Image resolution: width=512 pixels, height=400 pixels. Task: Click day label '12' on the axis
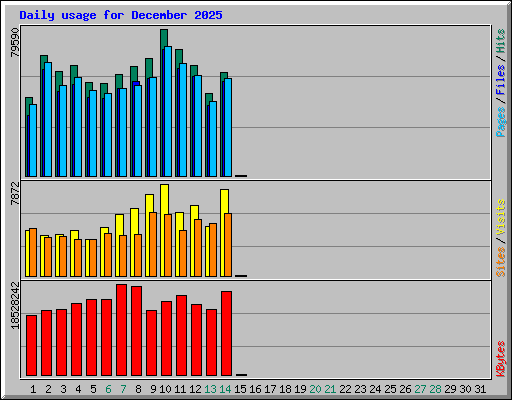(x=195, y=389)
